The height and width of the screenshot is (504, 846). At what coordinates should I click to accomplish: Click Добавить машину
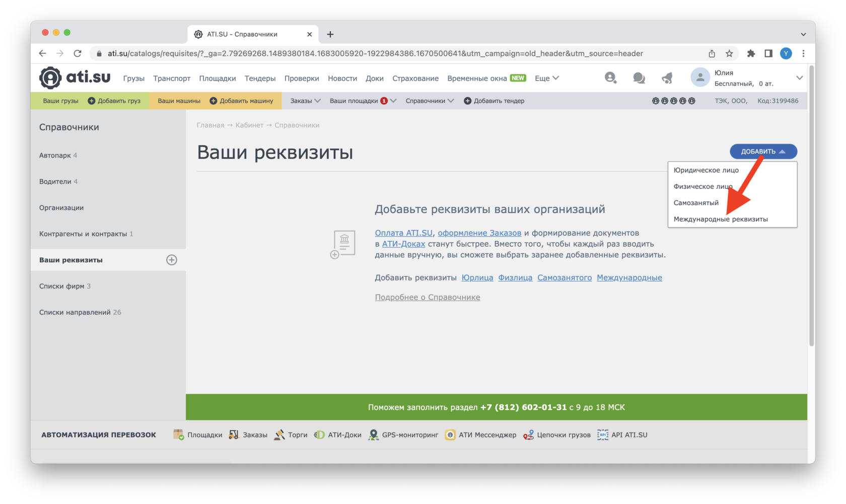point(241,101)
